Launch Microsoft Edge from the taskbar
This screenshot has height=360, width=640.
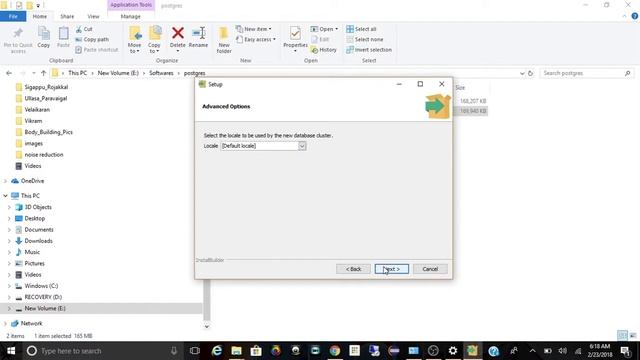pyautogui.click(x=216, y=351)
